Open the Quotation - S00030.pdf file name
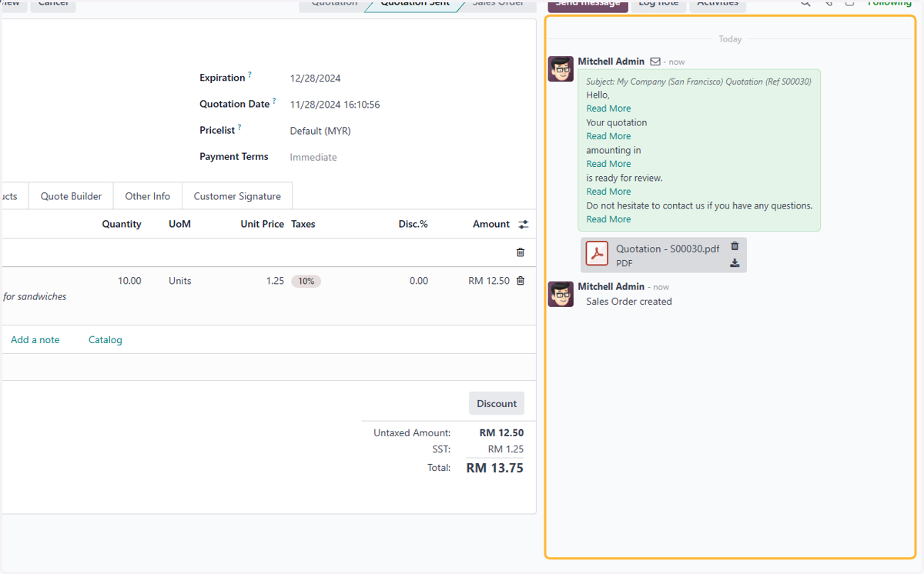 [x=668, y=249]
